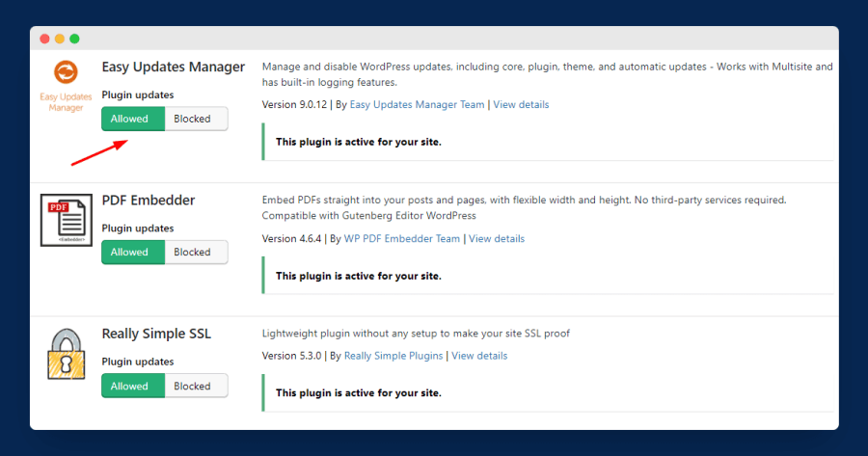Viewport: 868px width, 456px height.
Task: Open Easy Updates Manager Team author link
Action: pyautogui.click(x=417, y=104)
